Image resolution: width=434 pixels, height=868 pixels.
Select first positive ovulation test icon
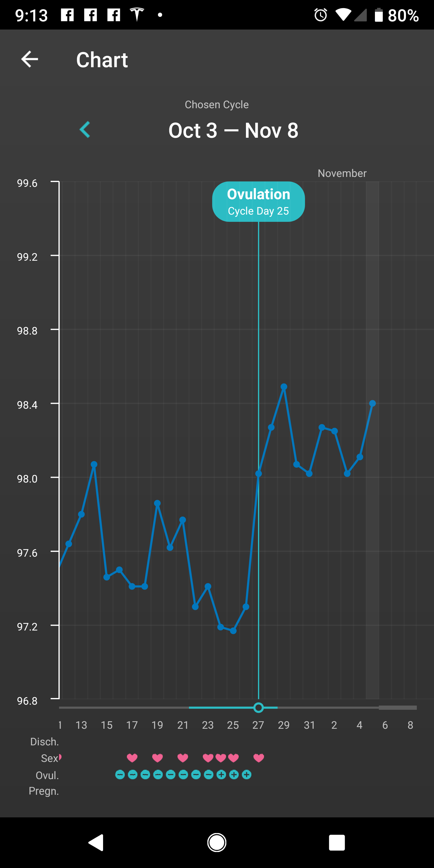[x=222, y=775]
